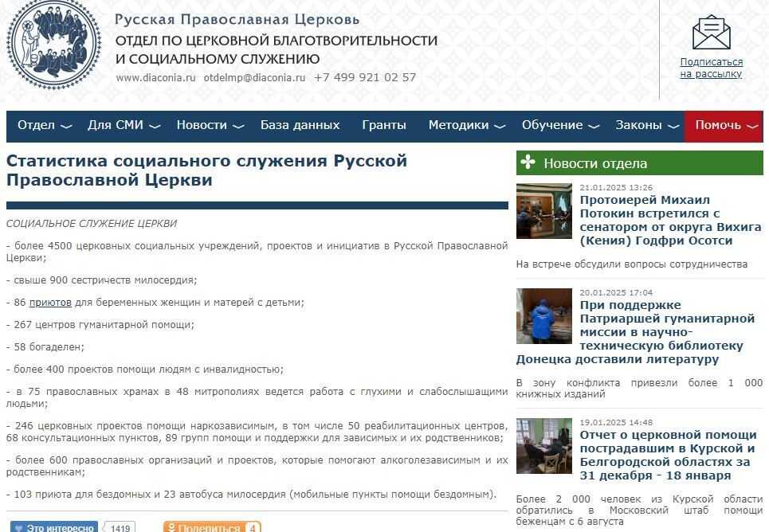The image size is (769, 532).
Task: Click the flower icon beside Новости отдела
Action: tap(528, 162)
